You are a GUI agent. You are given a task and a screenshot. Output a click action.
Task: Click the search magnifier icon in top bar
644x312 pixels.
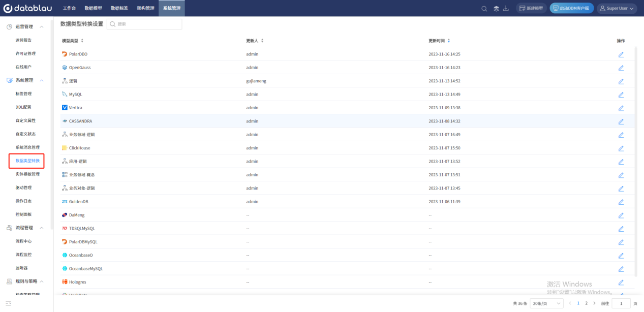(x=484, y=8)
